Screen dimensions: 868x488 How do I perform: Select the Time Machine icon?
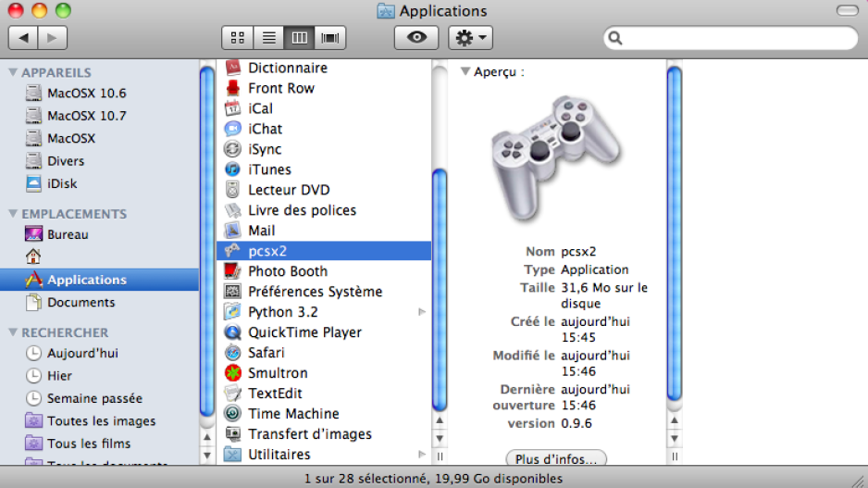[233, 414]
